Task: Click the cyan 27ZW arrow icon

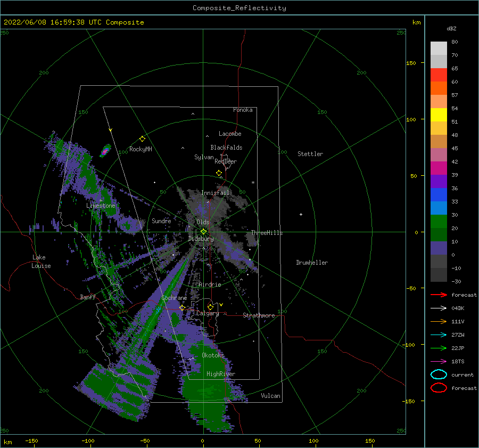Action: [x=439, y=335]
